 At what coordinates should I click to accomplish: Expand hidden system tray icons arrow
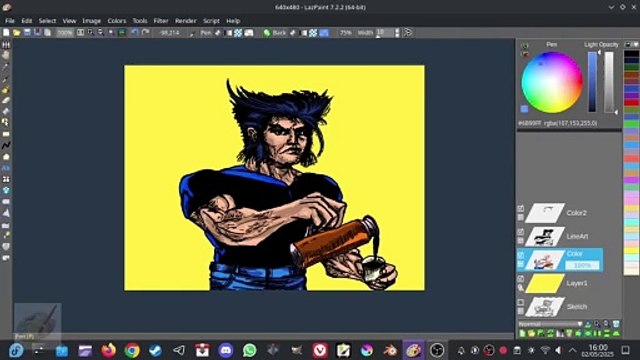pos(572,350)
